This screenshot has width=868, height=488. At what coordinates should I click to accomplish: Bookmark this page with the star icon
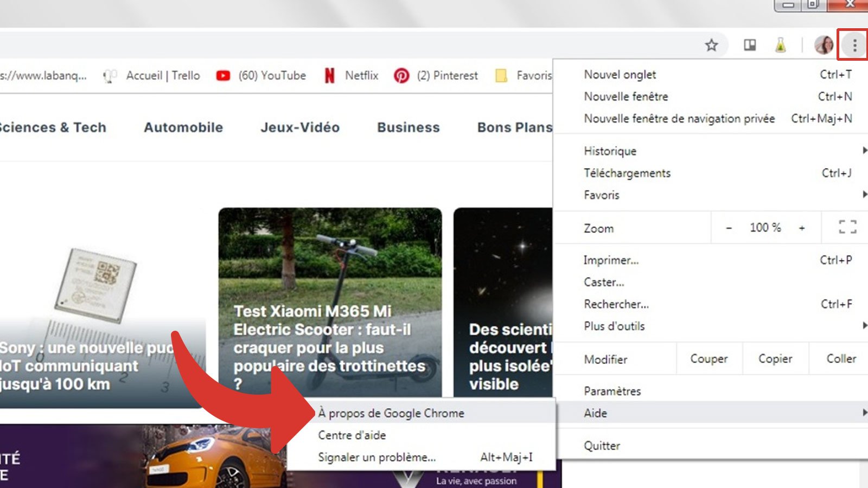pyautogui.click(x=711, y=46)
